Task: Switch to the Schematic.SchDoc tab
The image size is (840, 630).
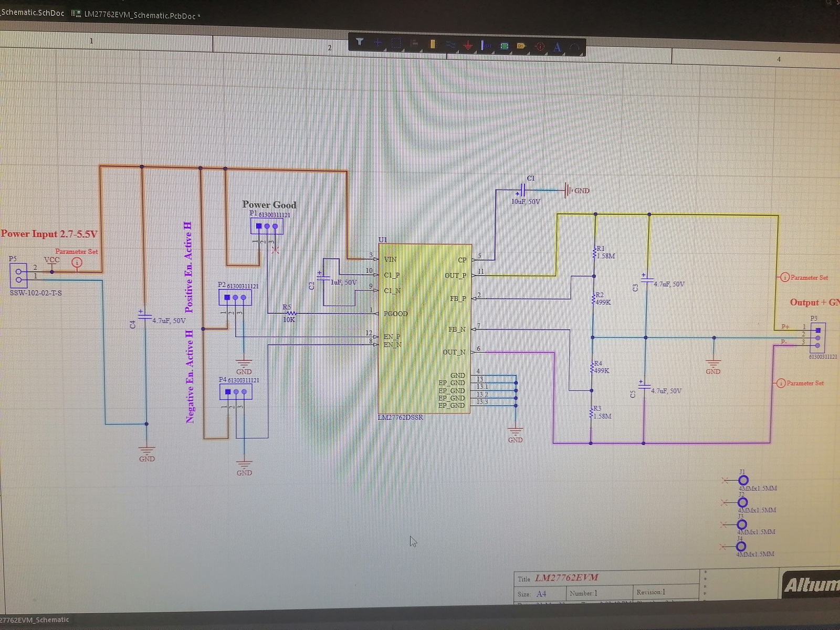Action: [x=33, y=13]
